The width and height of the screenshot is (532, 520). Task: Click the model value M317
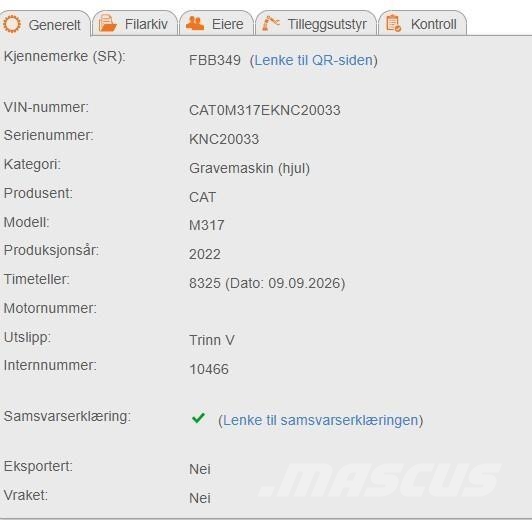[207, 225]
